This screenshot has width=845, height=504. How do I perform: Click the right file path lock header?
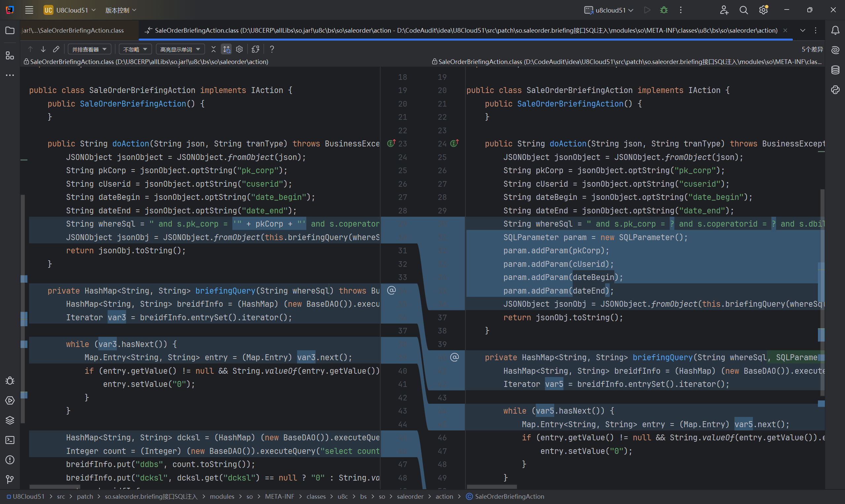pyautogui.click(x=627, y=62)
